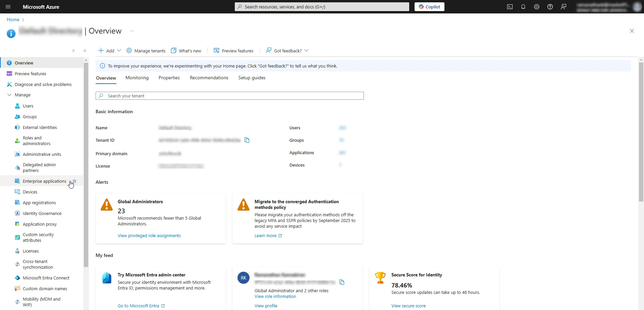The image size is (644, 310).
Task: Copy the Tenant ID to clipboard
Action: [247, 140]
